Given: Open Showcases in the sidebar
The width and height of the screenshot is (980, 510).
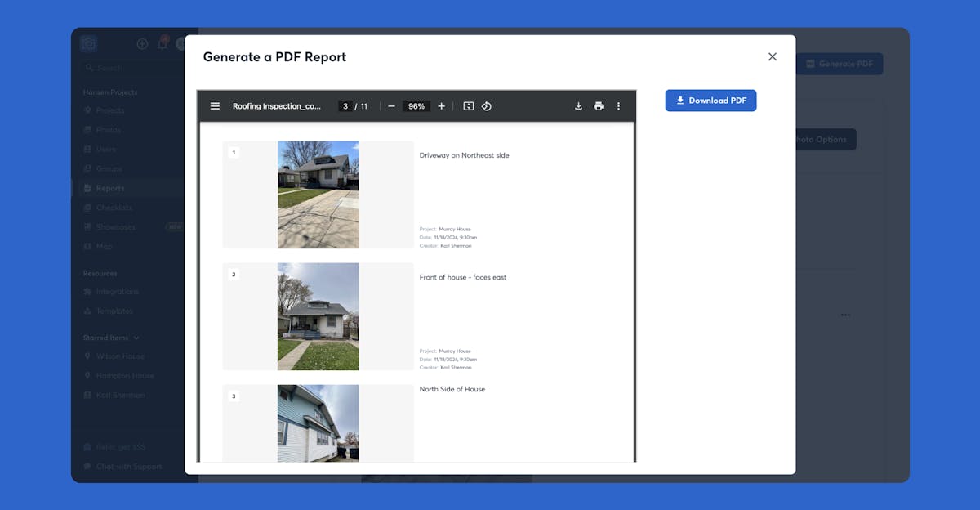Looking at the screenshot, I should coord(115,227).
